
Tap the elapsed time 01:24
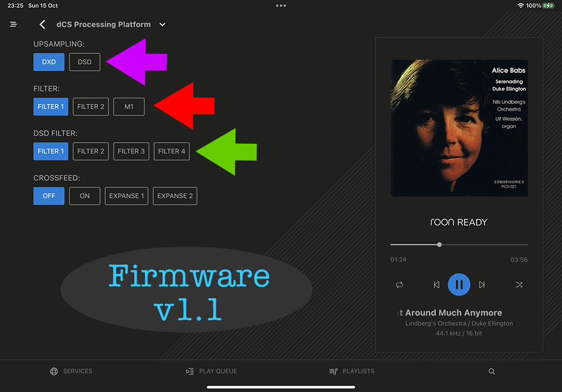[398, 259]
